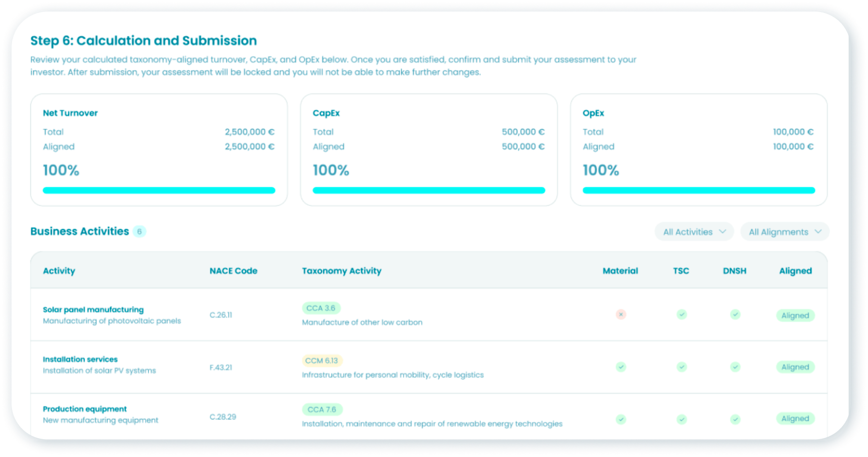
Task: Click the Net Turnover progress bar
Action: 159,190
